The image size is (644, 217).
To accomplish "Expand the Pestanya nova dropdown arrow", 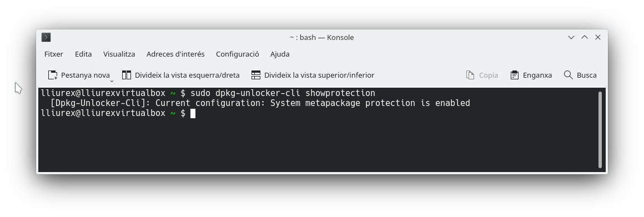I will click(x=112, y=81).
